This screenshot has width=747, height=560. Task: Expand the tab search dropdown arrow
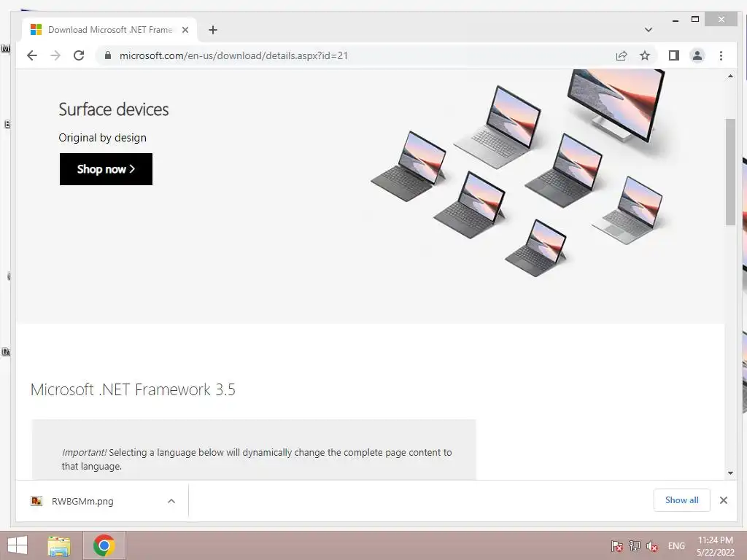(x=649, y=30)
